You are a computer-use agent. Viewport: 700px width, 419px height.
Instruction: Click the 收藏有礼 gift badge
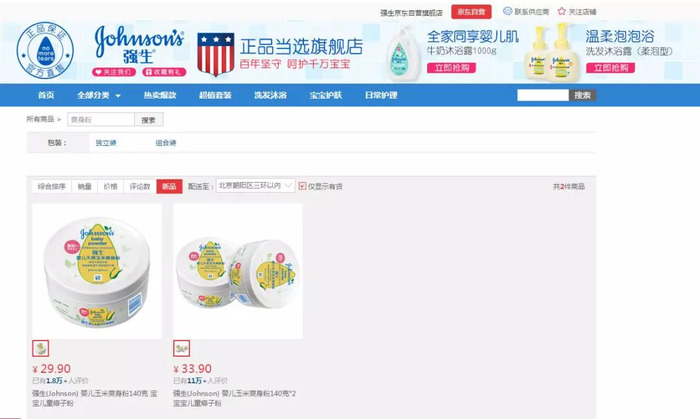164,72
